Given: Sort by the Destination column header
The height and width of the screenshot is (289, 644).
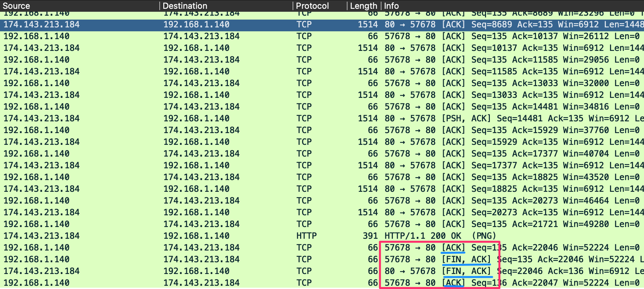Looking at the screenshot, I should pyautogui.click(x=185, y=6).
